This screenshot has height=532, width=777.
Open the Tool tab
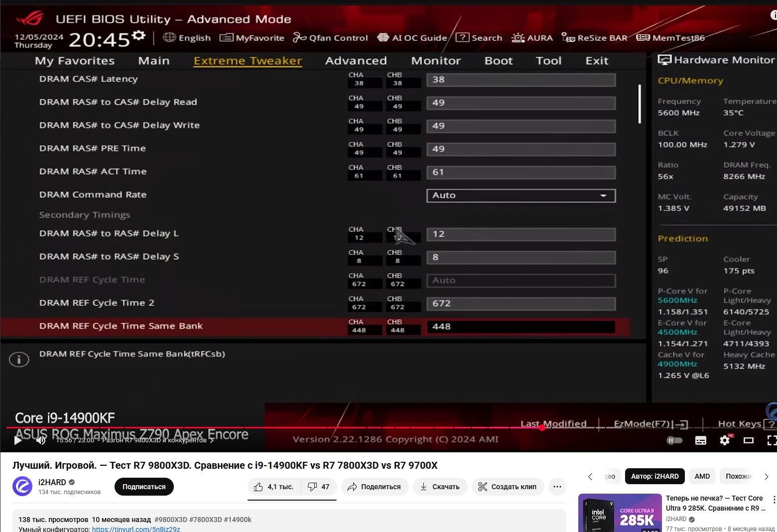(549, 61)
